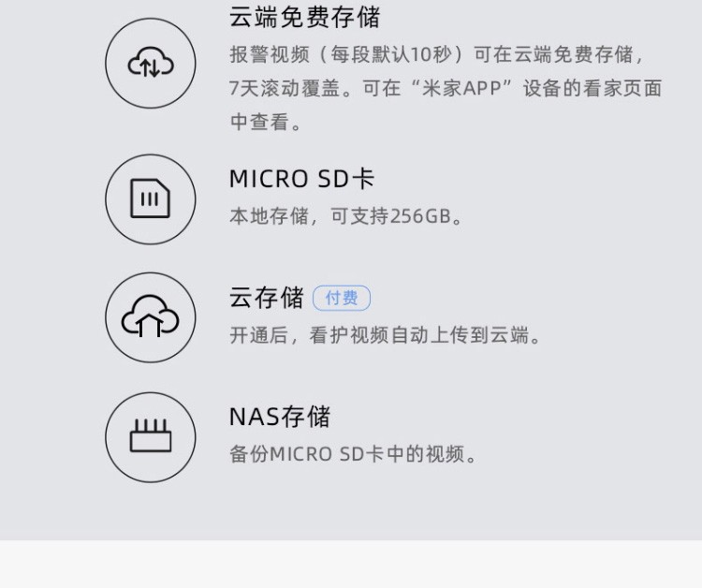This screenshot has width=702, height=588.
Task: Open the MICRO SD卡 heading
Action: tap(301, 179)
